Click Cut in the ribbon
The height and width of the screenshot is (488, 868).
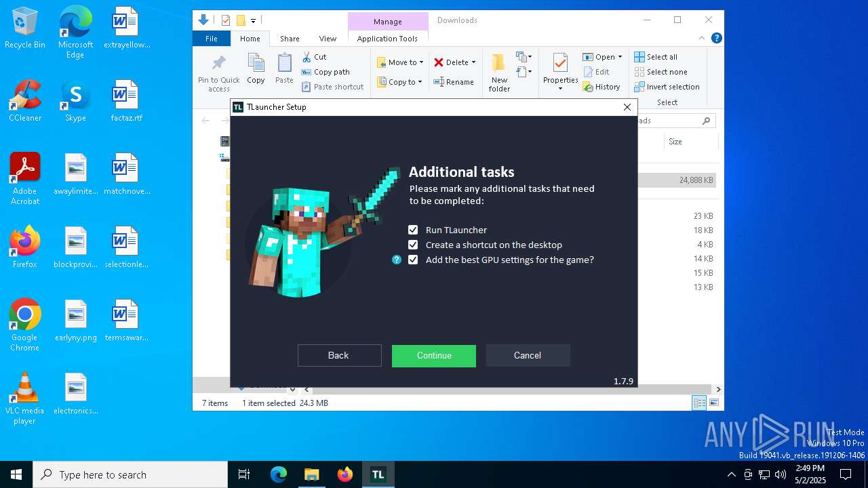coord(315,57)
